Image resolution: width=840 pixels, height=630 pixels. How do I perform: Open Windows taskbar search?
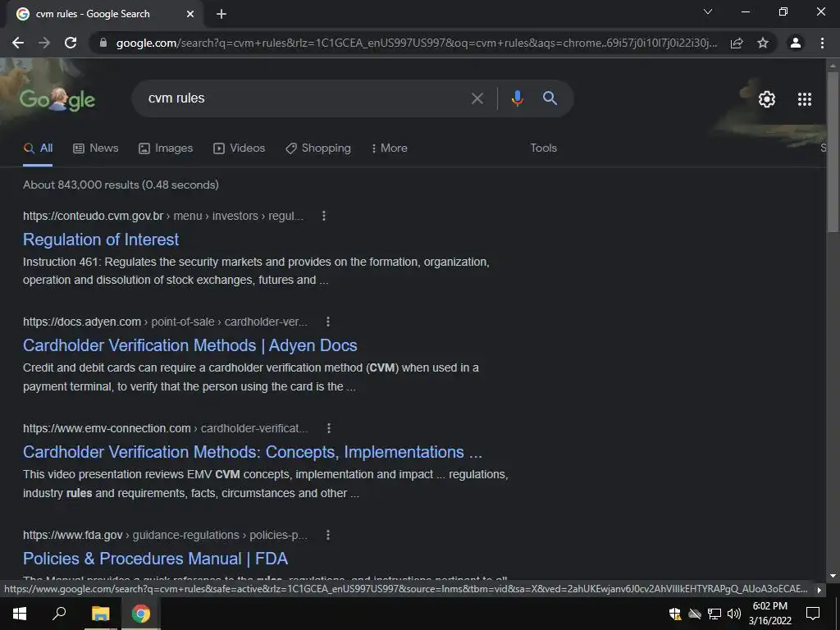[59, 614]
